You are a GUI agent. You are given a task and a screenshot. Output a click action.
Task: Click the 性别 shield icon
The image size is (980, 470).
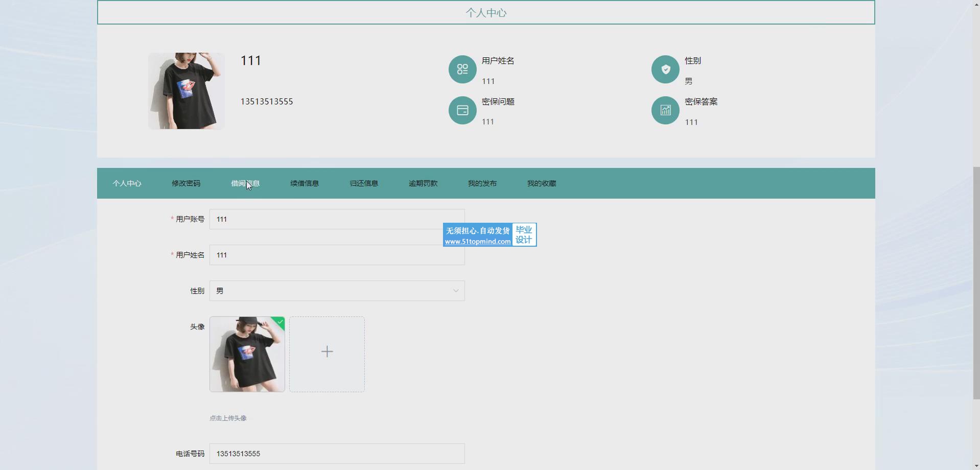pos(665,69)
